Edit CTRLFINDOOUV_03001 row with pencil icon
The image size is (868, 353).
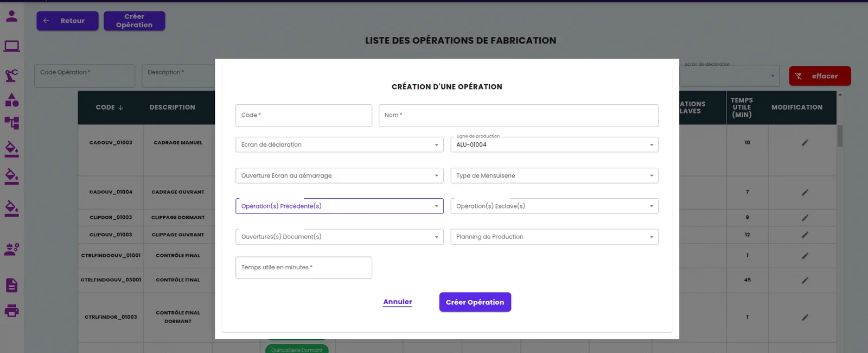coord(805,280)
